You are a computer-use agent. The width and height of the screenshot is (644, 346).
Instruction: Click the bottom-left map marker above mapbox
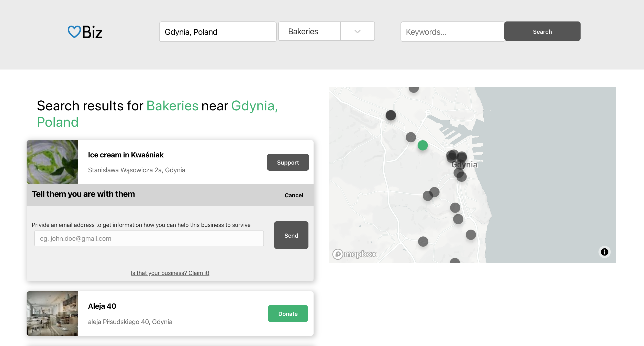coord(423,241)
